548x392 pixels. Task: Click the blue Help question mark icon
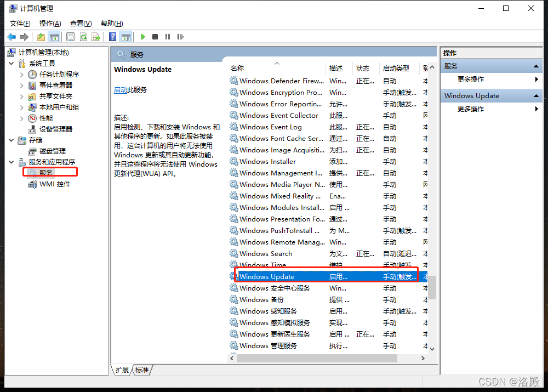tap(112, 37)
